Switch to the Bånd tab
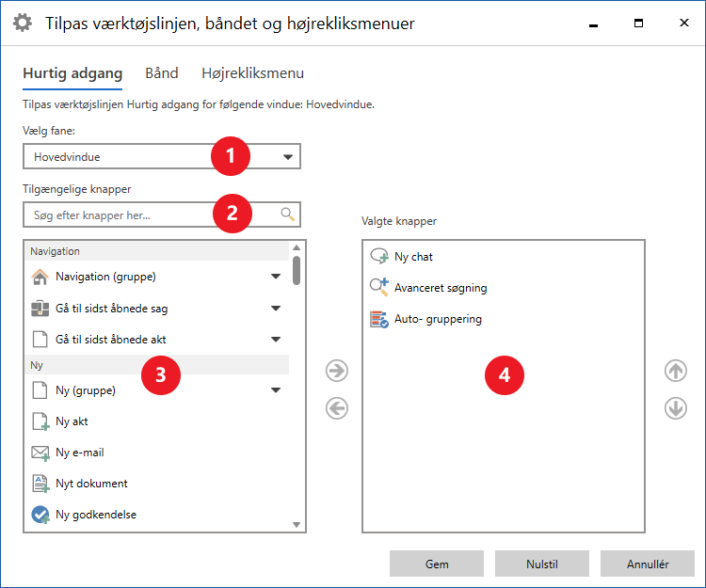The width and height of the screenshot is (706, 588). click(x=162, y=72)
